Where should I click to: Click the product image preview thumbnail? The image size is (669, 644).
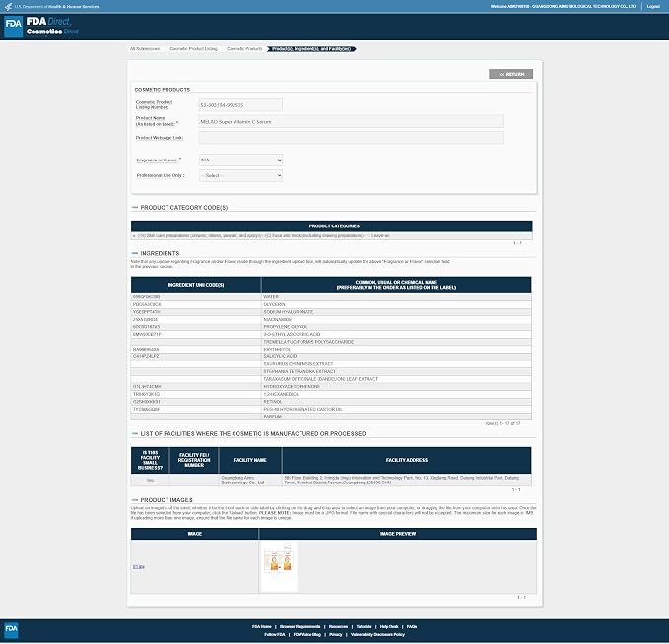click(x=279, y=567)
